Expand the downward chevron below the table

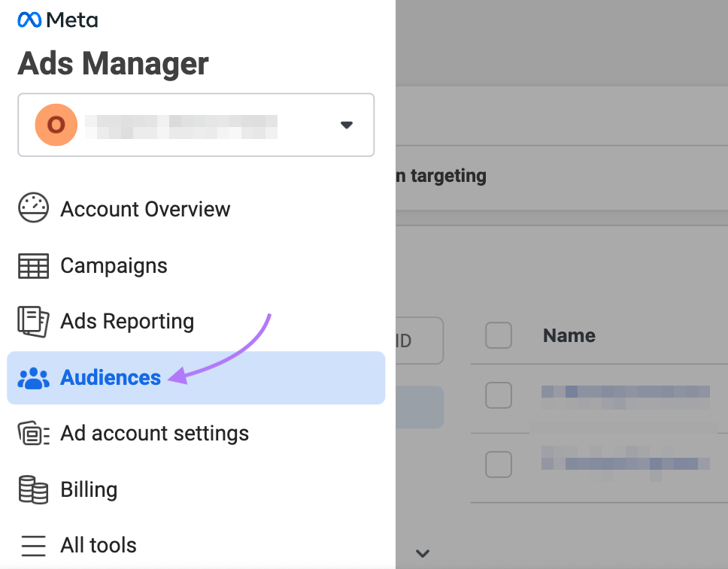(423, 553)
